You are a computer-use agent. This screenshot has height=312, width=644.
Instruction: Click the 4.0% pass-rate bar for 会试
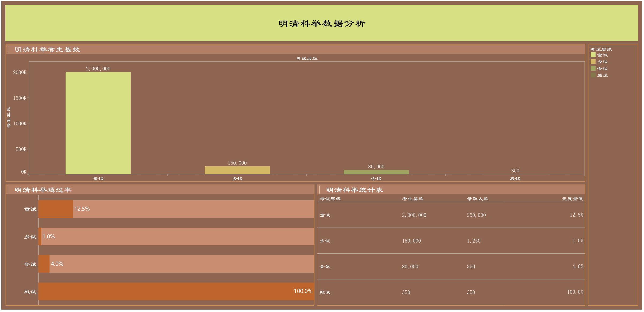pyautogui.click(x=44, y=264)
